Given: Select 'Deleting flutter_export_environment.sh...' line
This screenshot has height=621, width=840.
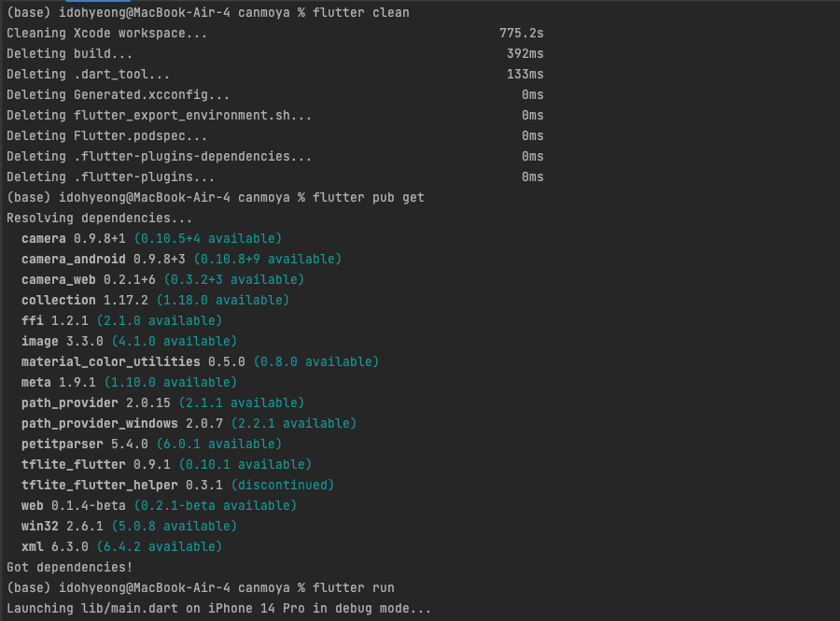Looking at the screenshot, I should click(159, 115).
